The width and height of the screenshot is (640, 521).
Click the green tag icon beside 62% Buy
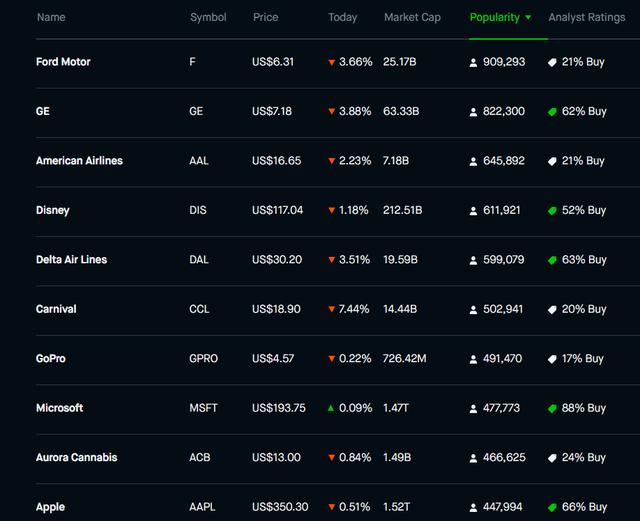click(x=552, y=112)
